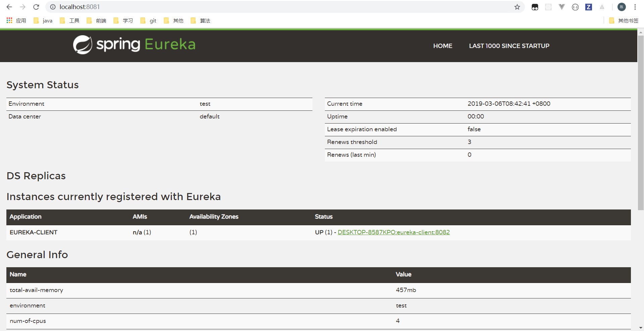Image resolution: width=644 pixels, height=331 pixels.
Task: Open the Apps (应用) shortcut
Action: (x=16, y=20)
